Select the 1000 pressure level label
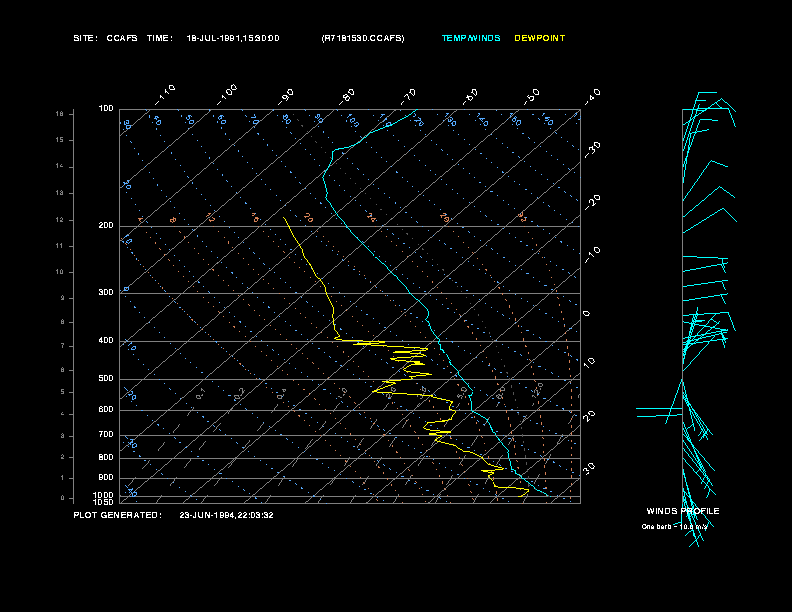792x612 pixels. point(104,495)
